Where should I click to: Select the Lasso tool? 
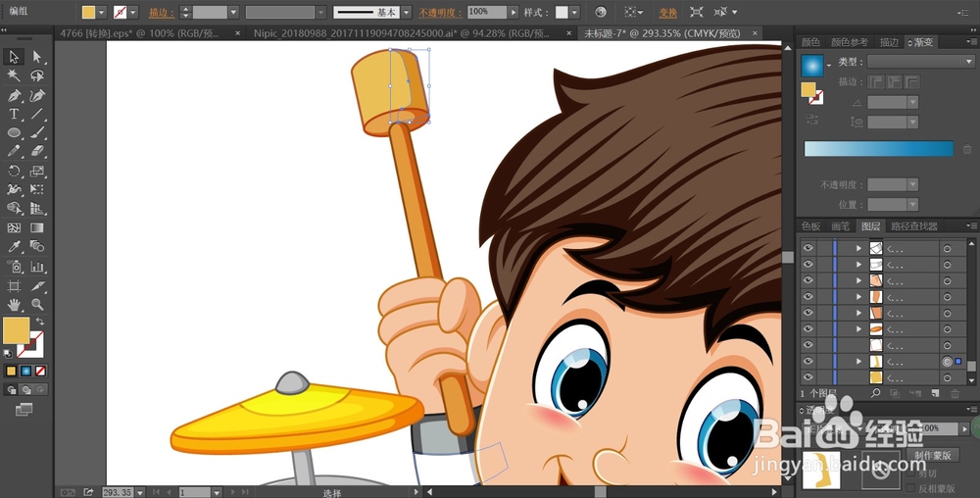(37, 75)
